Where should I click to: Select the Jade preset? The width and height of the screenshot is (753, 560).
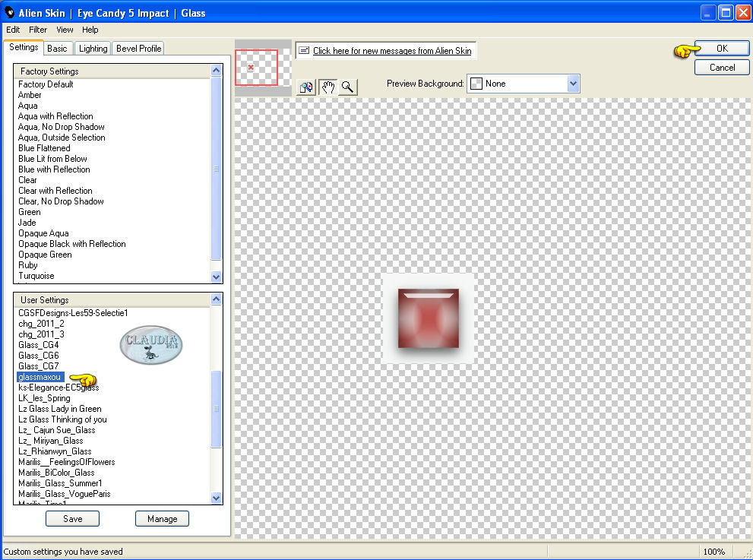[27, 223]
